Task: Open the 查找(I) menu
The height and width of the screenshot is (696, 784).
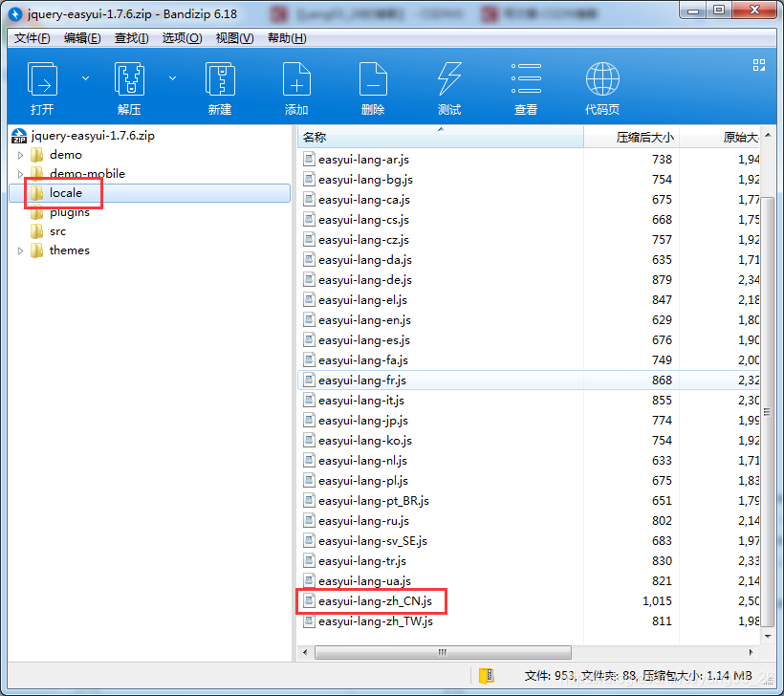Action: [132, 38]
